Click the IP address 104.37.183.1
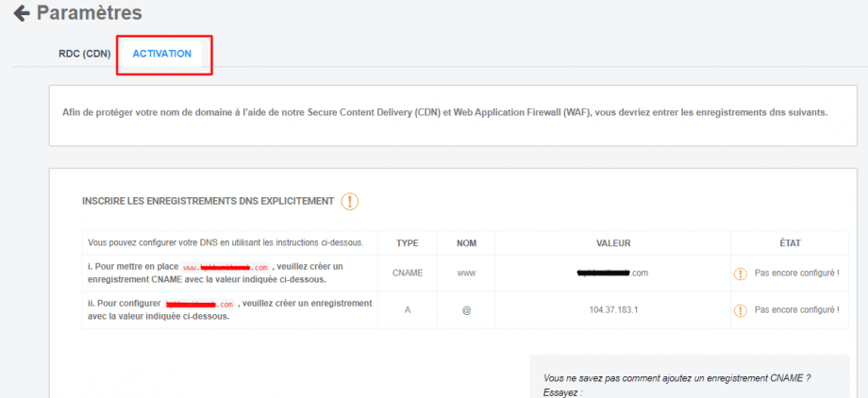This screenshot has height=398, width=868. click(x=612, y=310)
